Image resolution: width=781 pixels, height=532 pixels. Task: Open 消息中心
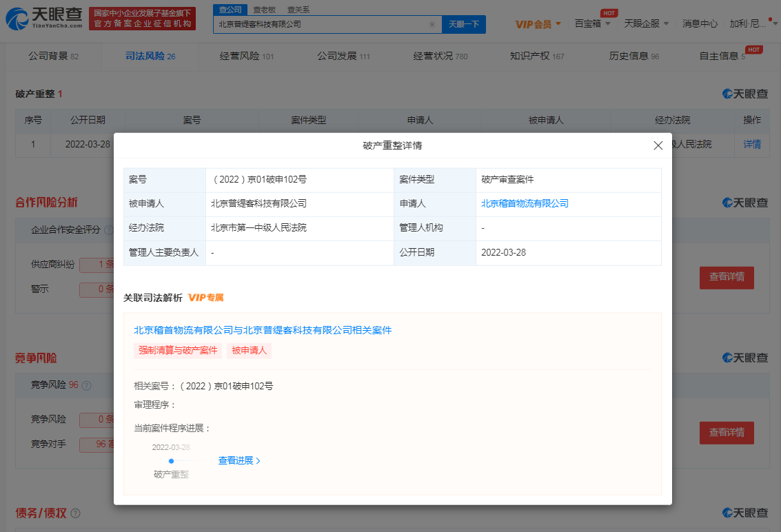(700, 24)
